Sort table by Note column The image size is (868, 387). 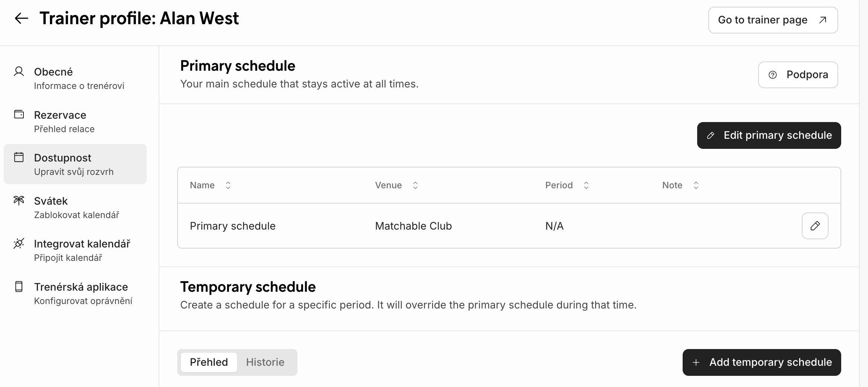pyautogui.click(x=696, y=185)
